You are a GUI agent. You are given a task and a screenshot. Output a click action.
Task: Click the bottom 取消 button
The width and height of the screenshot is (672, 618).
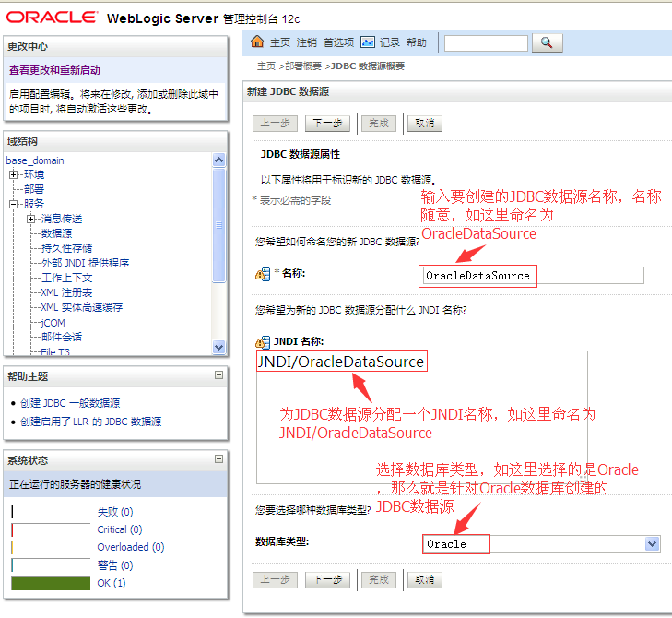pos(425,580)
